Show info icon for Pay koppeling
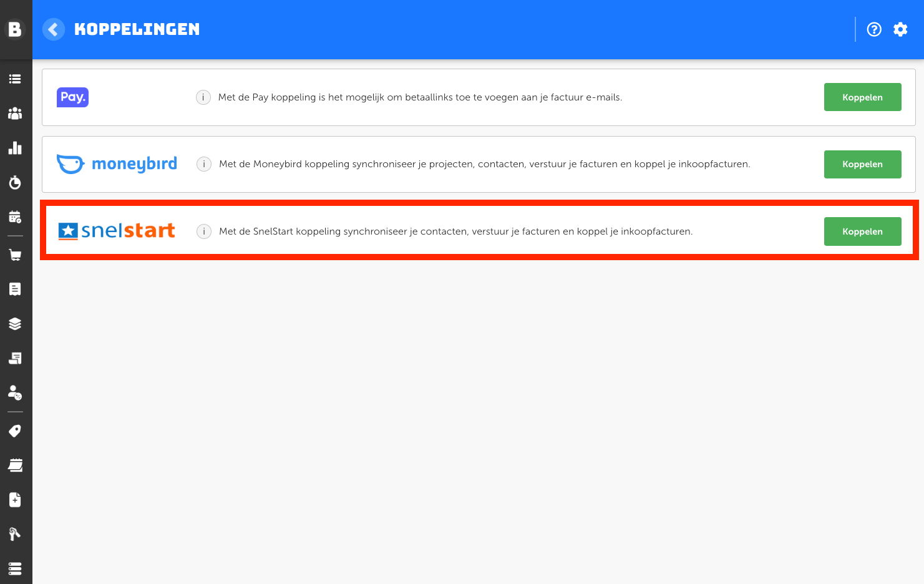 click(203, 97)
